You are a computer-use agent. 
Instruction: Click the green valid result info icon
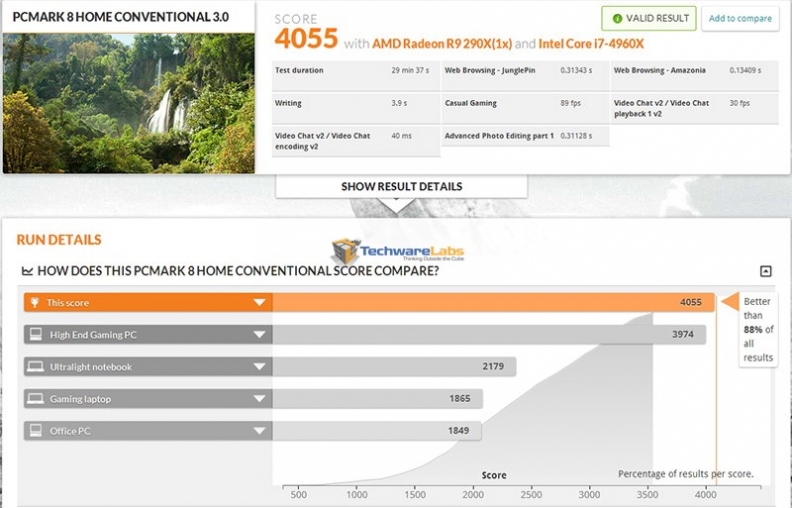(617, 19)
